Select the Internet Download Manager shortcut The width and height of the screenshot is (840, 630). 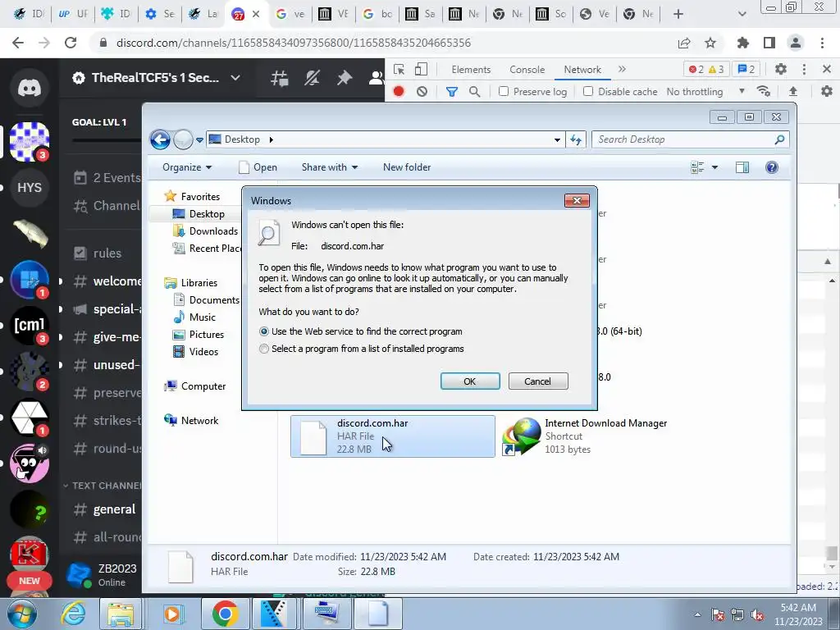coord(585,436)
